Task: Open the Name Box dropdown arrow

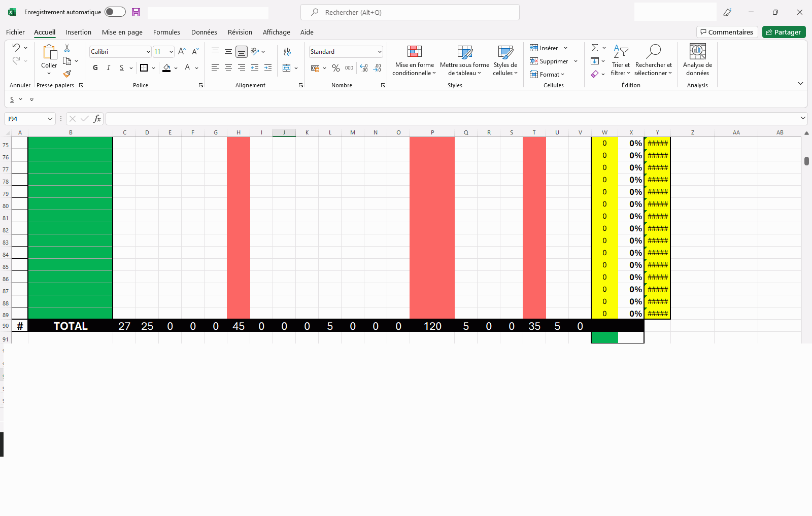Action: [50, 119]
